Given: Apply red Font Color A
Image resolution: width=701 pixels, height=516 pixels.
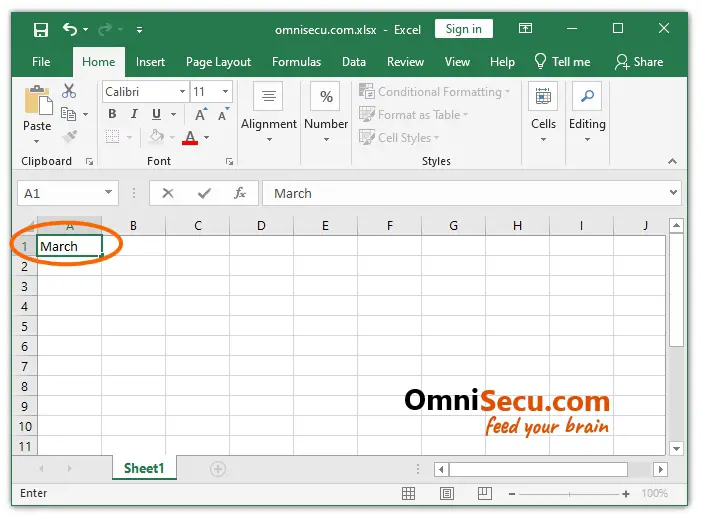Looking at the screenshot, I should [190, 137].
